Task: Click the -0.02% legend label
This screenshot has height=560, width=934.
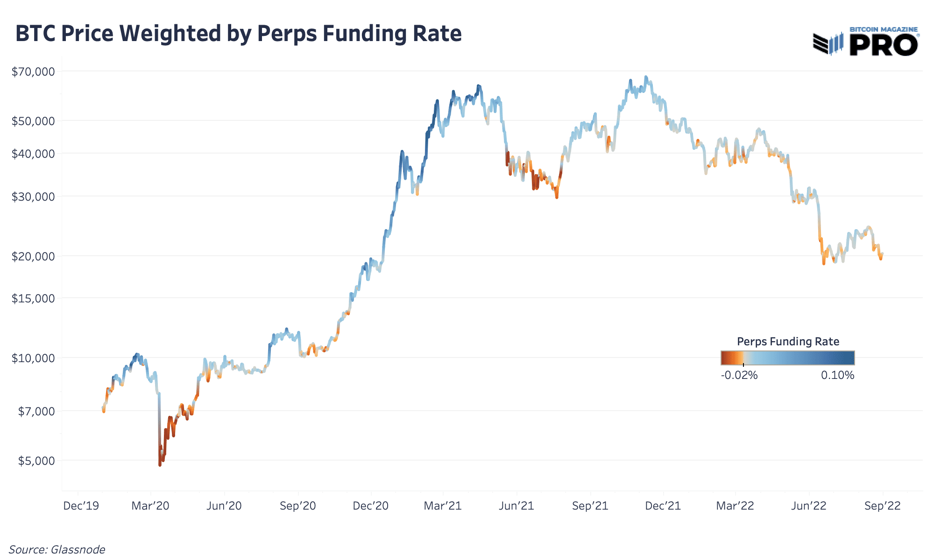Action: click(x=739, y=375)
